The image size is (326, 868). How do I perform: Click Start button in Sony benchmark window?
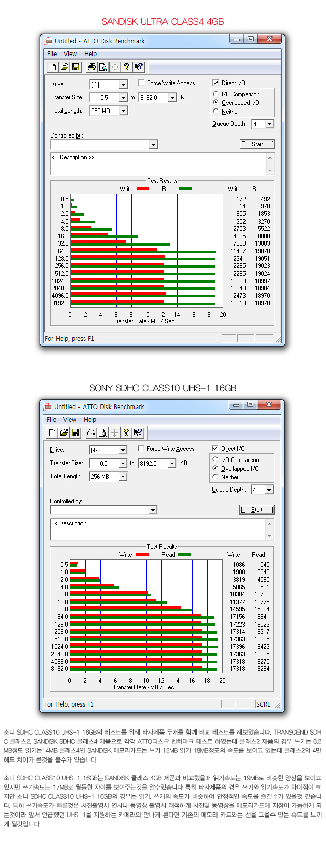[x=257, y=510]
